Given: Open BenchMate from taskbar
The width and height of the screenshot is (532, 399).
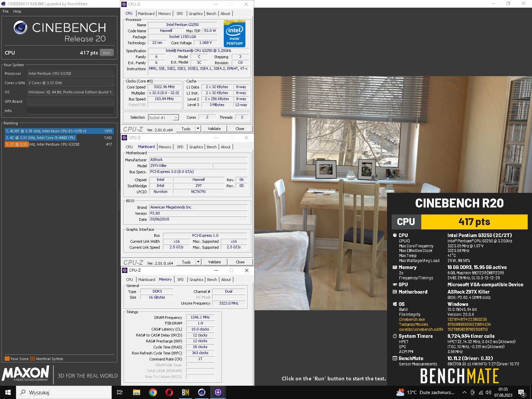Looking at the screenshot, I should pos(185,392).
